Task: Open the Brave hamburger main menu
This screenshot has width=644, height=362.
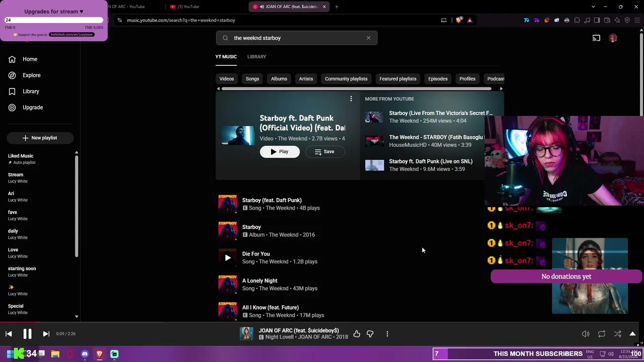Action: pyautogui.click(x=637, y=20)
